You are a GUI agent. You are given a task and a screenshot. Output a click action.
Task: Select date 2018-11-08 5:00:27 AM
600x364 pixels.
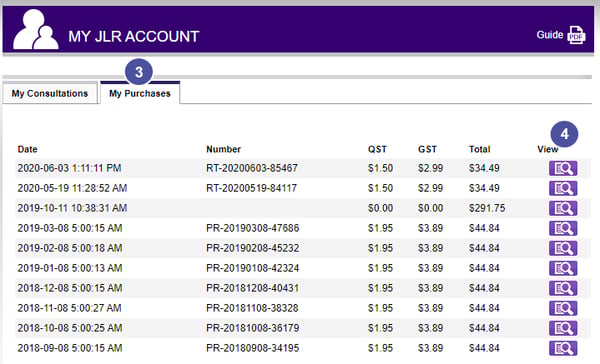tap(69, 308)
